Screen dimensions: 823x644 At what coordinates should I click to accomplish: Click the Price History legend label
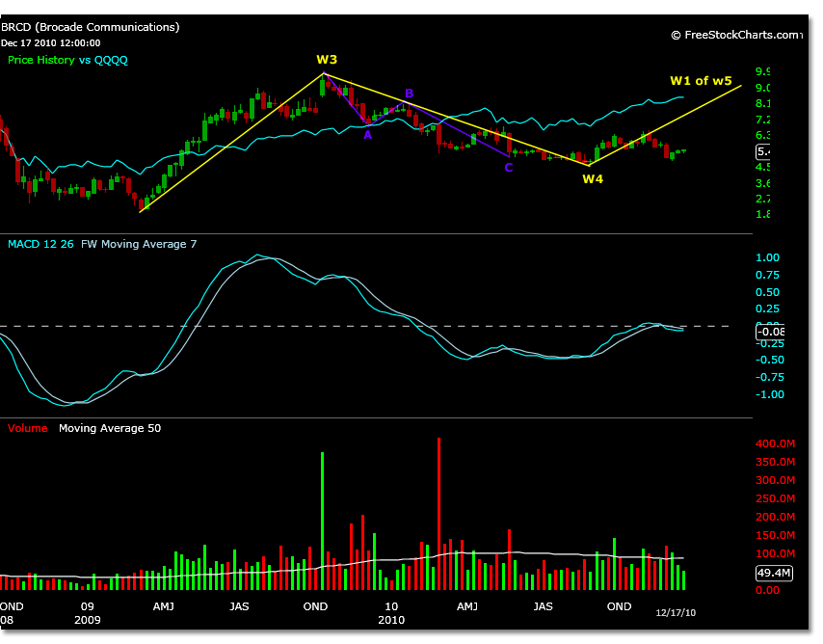(x=42, y=60)
